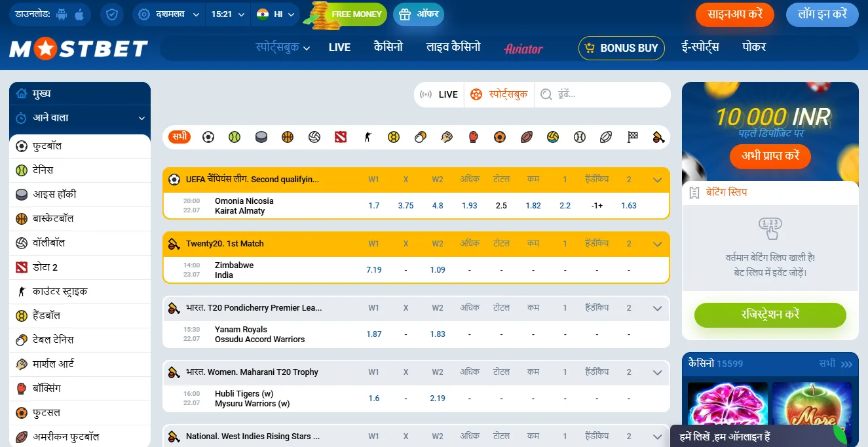
Task: Click the FREE MONEY button
Action: point(356,14)
